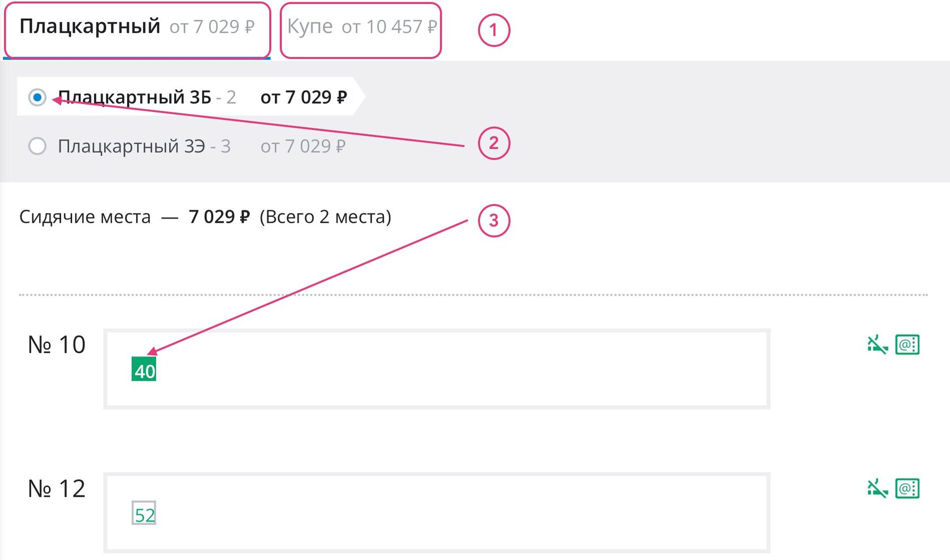Click the Плацкартный 3Э class label

(x=131, y=146)
